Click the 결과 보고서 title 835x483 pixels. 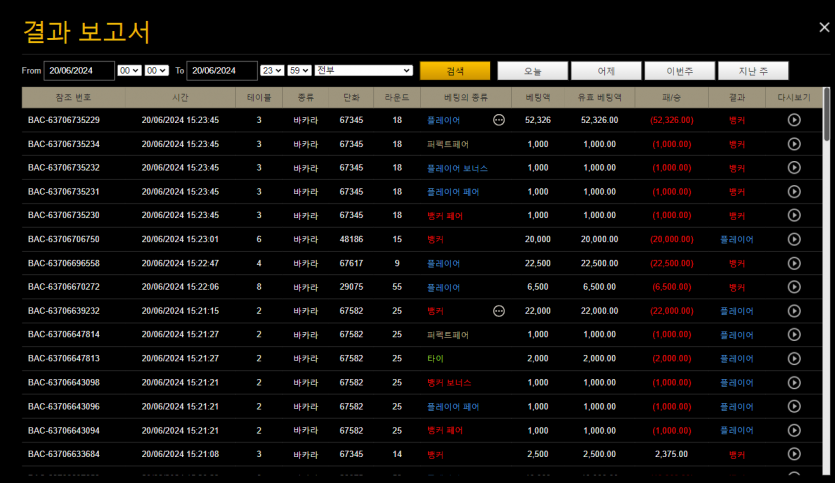point(87,31)
